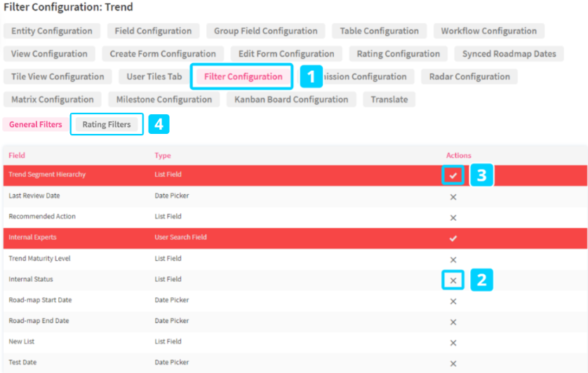
Task: Click the Translate button
Action: click(x=389, y=100)
